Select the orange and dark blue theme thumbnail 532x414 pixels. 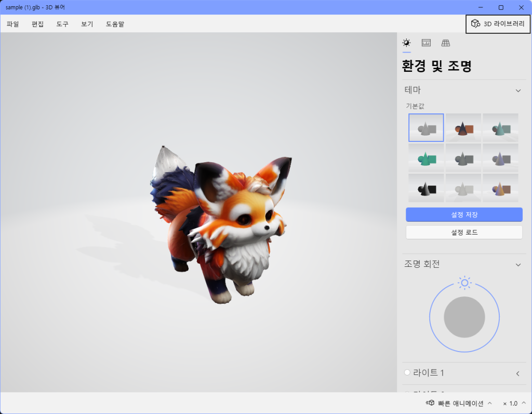click(463, 128)
